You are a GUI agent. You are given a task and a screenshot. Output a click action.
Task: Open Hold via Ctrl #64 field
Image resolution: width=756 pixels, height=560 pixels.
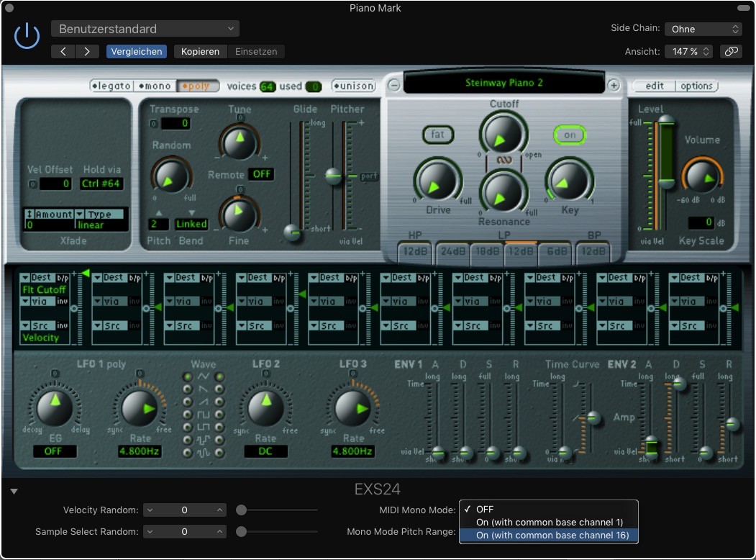101,184
